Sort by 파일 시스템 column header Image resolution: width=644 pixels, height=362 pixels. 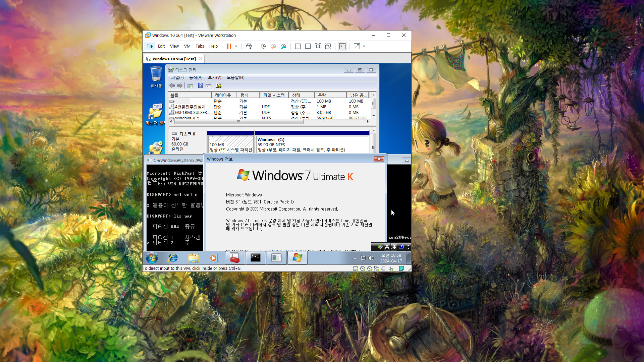(x=274, y=95)
